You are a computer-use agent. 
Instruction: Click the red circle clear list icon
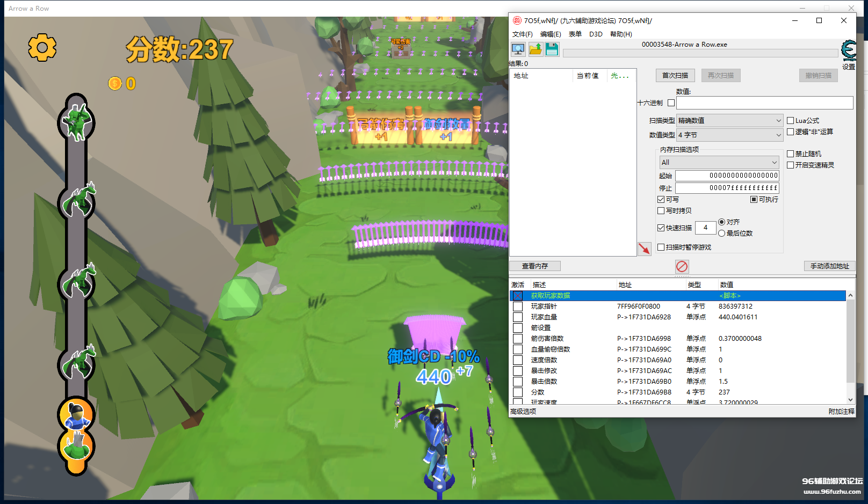click(x=682, y=266)
